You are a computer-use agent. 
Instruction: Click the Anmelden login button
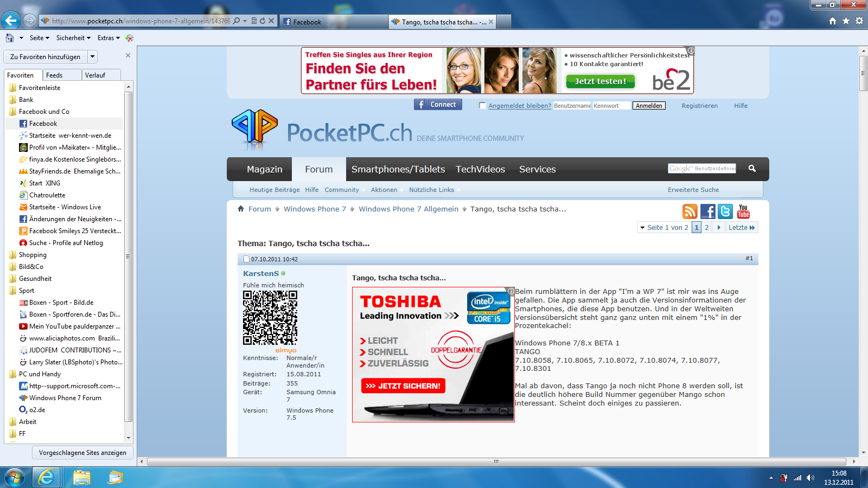pos(649,106)
